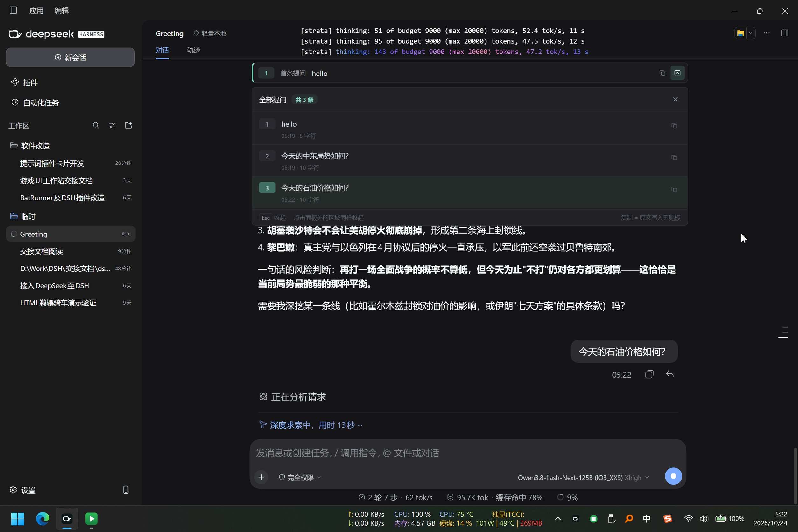Open the Qwen3.8-flash-Next-125B model dropdown
The width and height of the screenshot is (798, 532).
[x=584, y=477]
